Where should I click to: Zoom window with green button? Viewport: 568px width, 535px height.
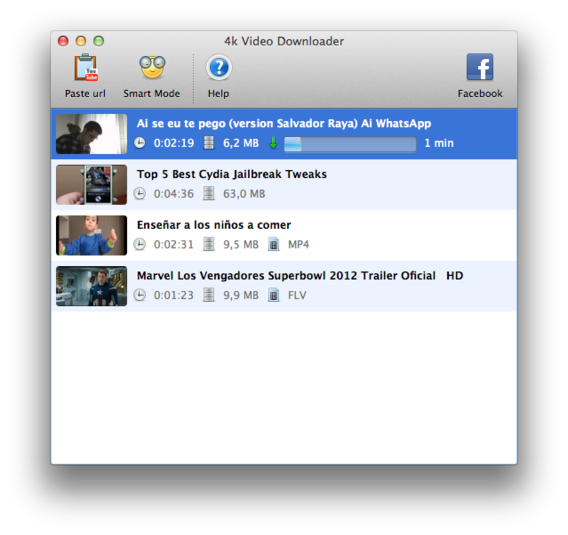pos(99,41)
